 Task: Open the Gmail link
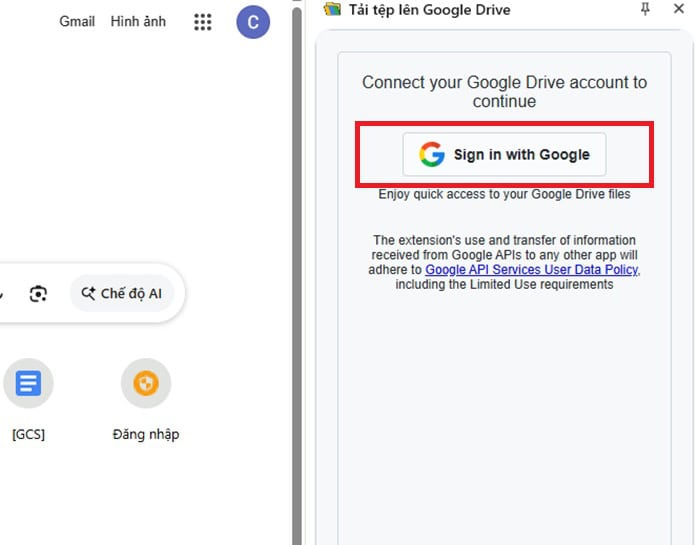click(77, 21)
